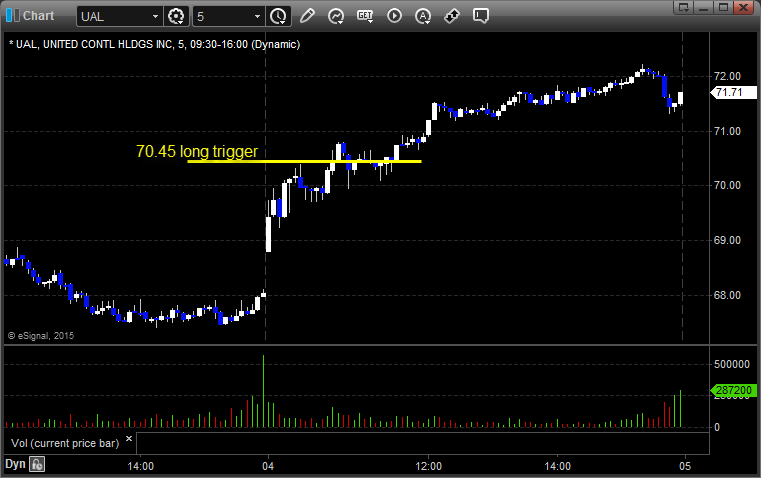Click the tallest green volume bar
This screenshot has height=478, width=761.
click(x=264, y=391)
